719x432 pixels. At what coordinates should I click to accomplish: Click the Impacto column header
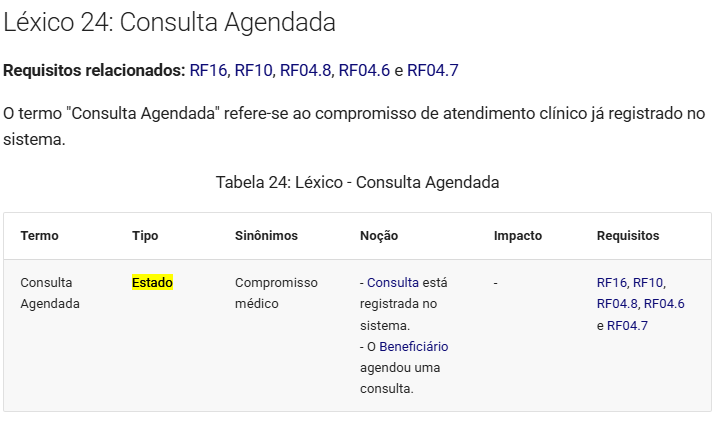coord(518,236)
